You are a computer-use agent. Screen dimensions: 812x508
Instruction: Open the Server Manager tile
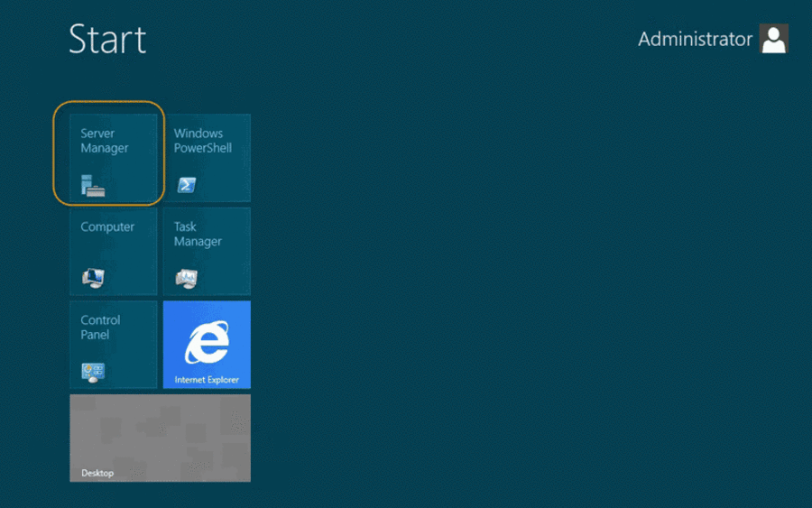(x=114, y=158)
